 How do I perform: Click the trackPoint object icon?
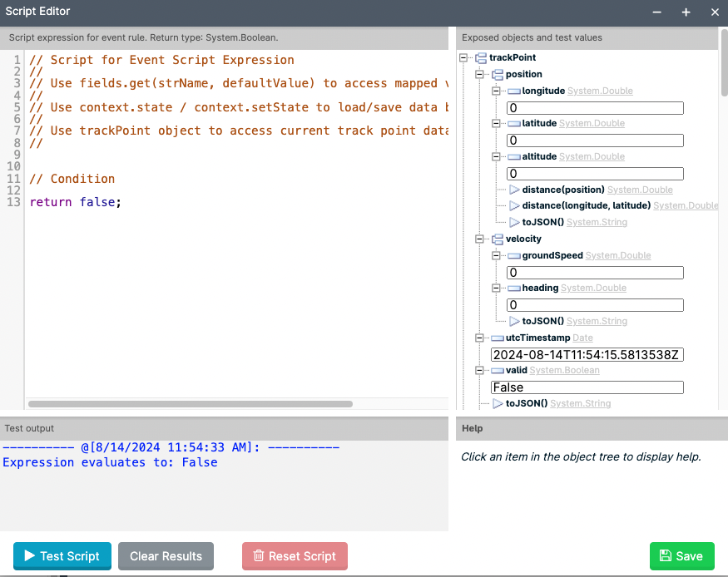pyautogui.click(x=481, y=58)
